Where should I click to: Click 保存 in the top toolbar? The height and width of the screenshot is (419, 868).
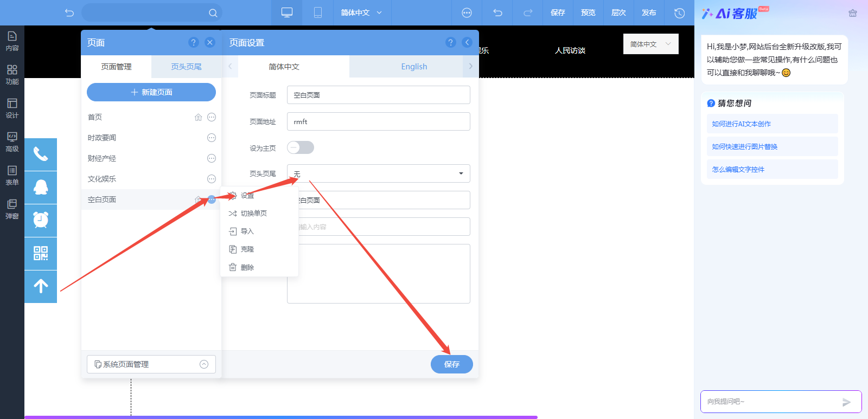(x=558, y=12)
